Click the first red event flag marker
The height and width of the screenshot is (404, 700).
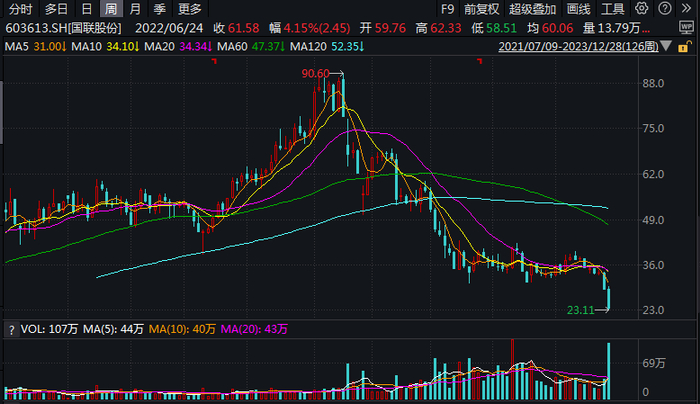[x=214, y=61]
